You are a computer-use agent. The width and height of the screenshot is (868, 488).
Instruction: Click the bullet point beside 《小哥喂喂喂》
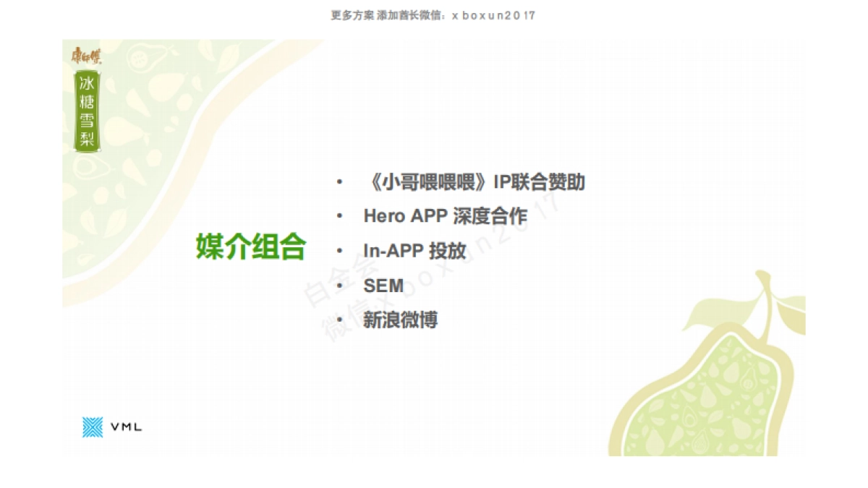(x=337, y=182)
